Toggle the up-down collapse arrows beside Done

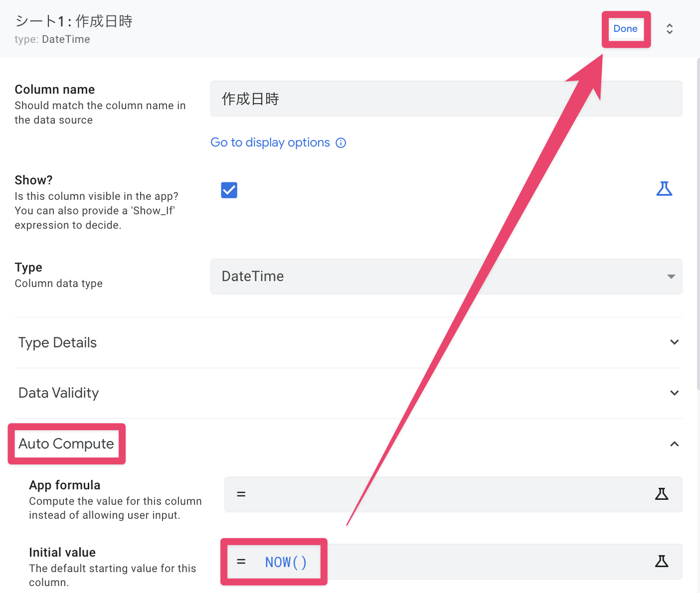click(x=670, y=29)
